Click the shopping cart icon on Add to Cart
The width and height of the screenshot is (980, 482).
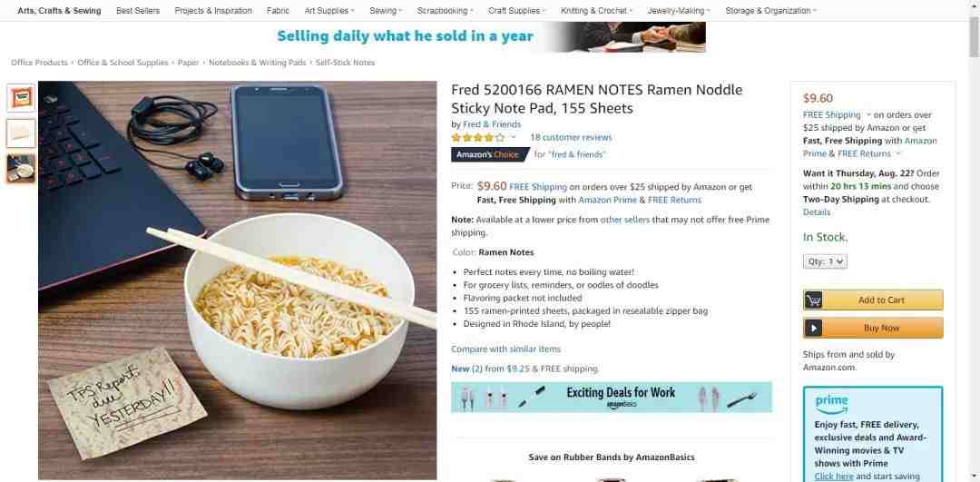813,300
